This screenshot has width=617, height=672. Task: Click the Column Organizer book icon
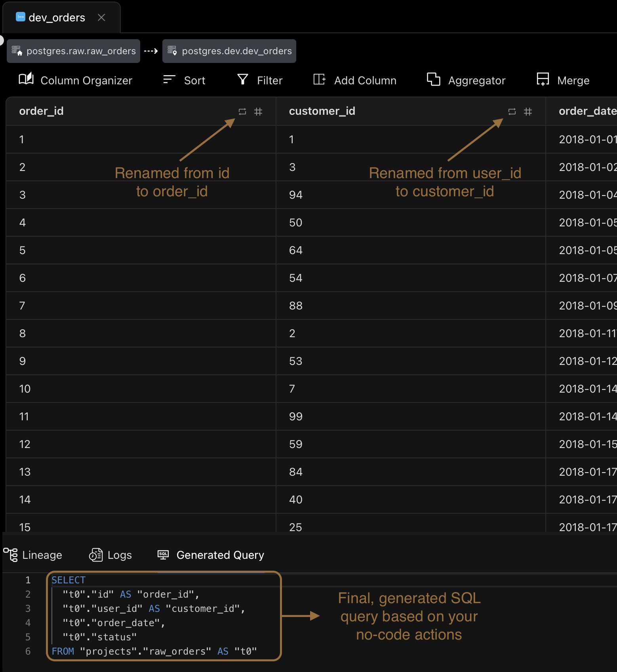[26, 79]
